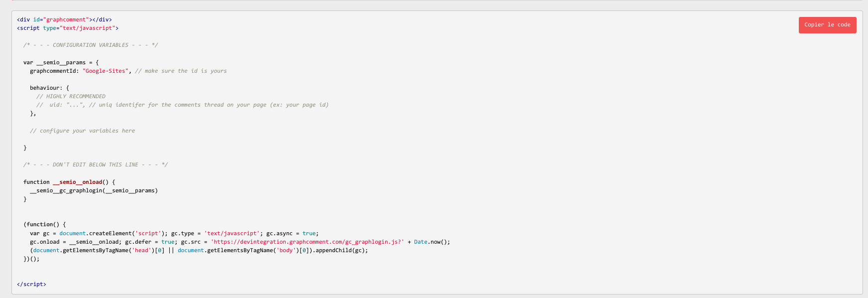Image resolution: width=868 pixels, height=298 pixels.
Task: Click the behaviour: { line
Action: coord(50,88)
